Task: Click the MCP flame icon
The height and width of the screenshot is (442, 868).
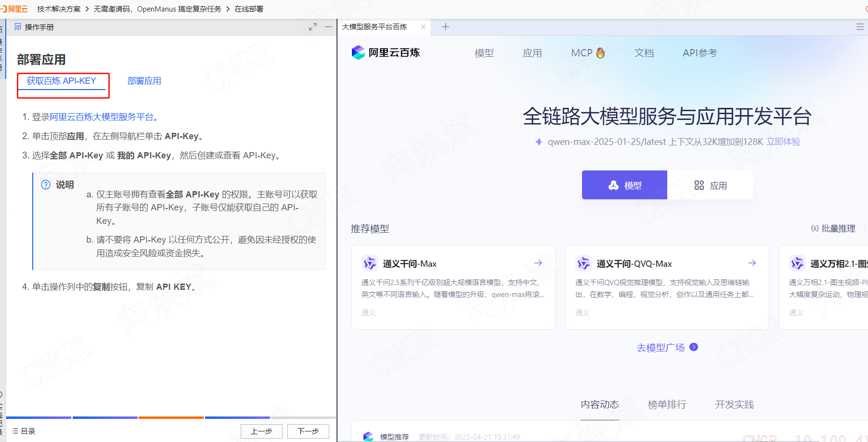Action: tap(600, 52)
